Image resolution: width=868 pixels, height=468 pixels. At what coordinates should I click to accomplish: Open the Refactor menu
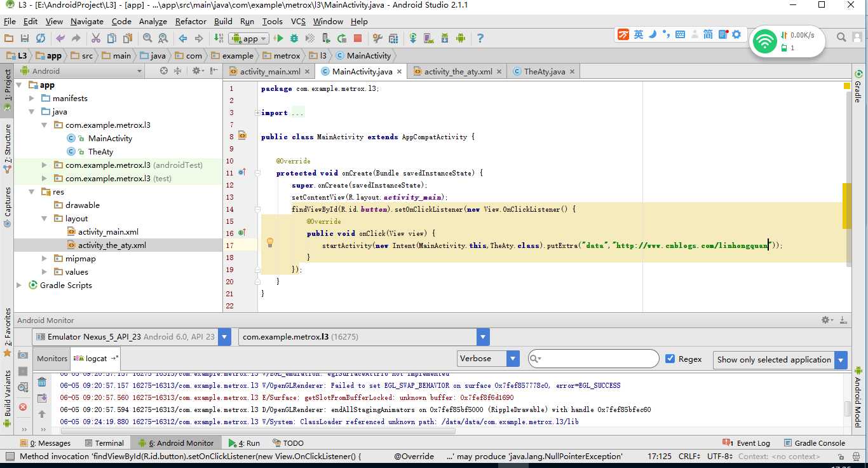[x=191, y=21]
